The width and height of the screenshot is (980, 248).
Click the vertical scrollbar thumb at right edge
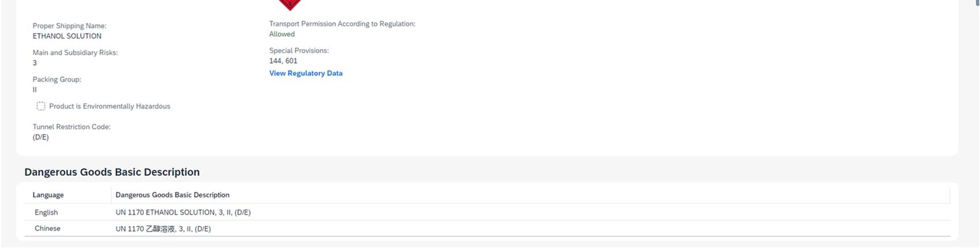977,3
